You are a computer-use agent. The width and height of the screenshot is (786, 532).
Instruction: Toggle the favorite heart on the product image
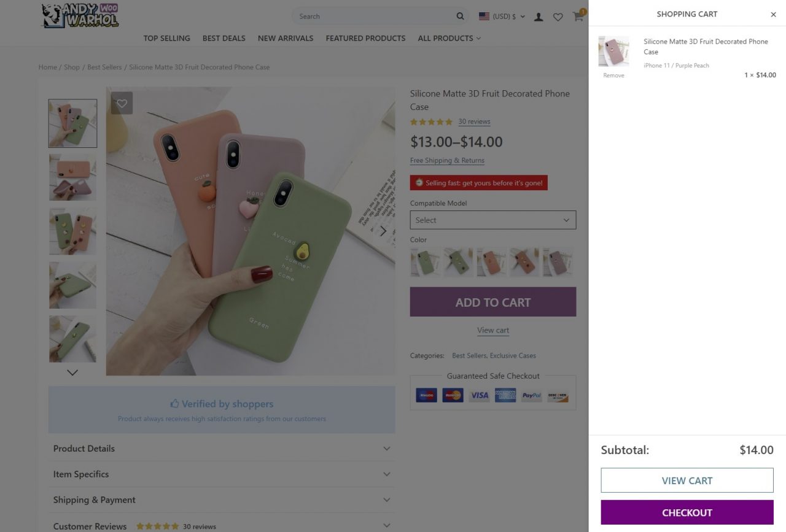pyautogui.click(x=122, y=103)
